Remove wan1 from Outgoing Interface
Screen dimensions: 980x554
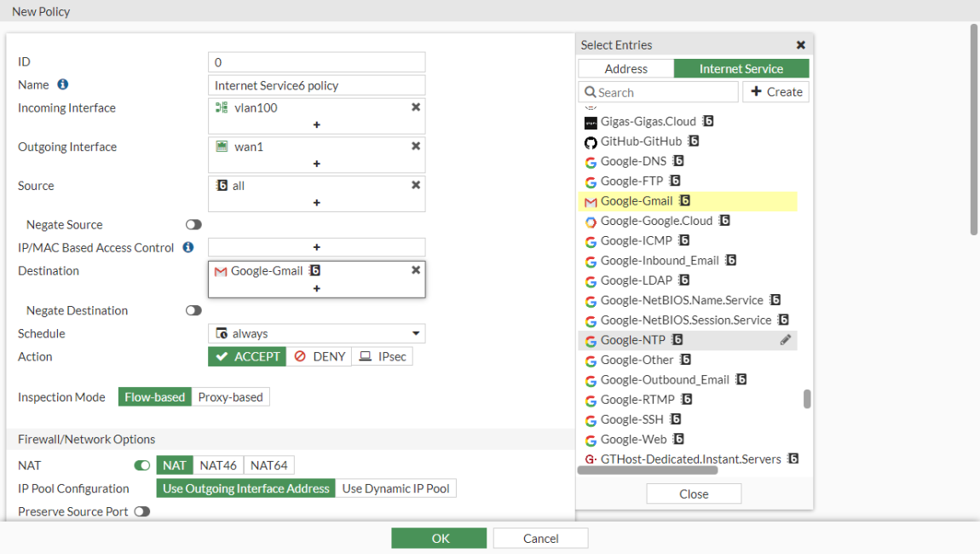pyautogui.click(x=416, y=147)
